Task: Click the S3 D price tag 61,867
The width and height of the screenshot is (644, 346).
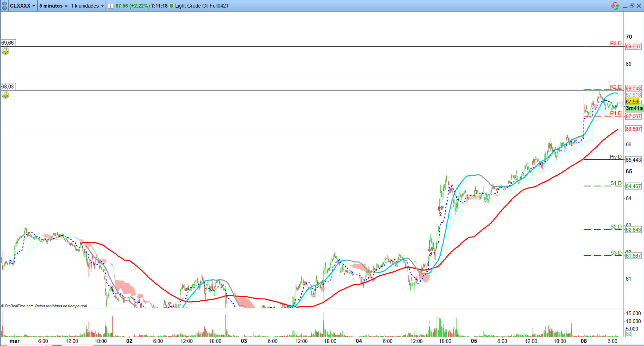Action: click(633, 256)
